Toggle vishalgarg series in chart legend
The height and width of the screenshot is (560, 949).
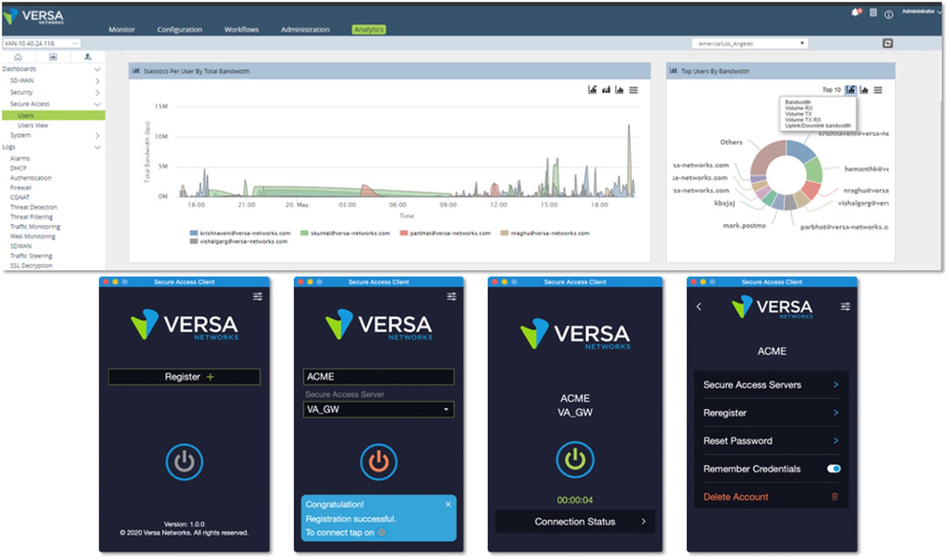239,242
